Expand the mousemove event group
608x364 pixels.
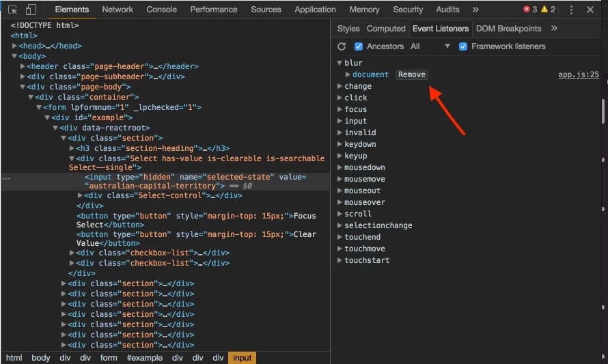[340, 179]
